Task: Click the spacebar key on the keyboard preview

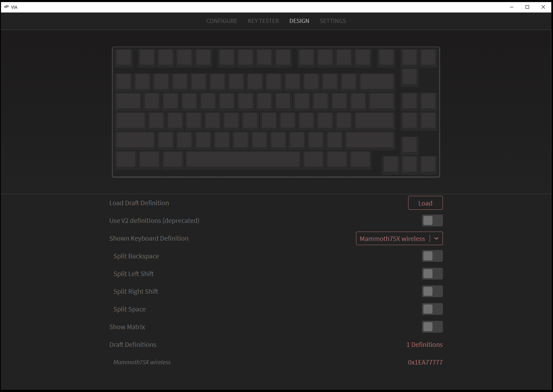Action: 243,159
